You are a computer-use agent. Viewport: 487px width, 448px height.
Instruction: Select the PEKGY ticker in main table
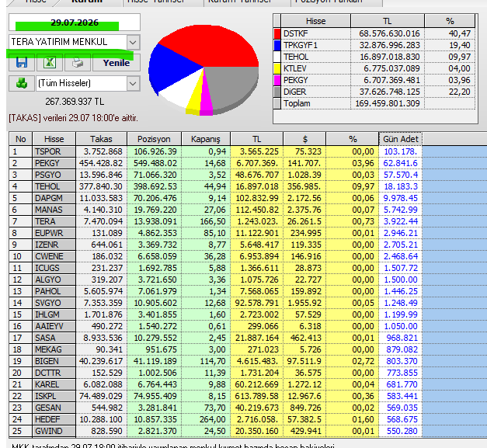54,163
